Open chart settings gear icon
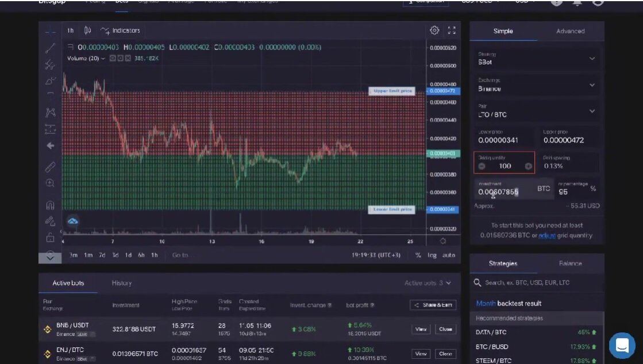The width and height of the screenshot is (643, 364). tap(434, 30)
